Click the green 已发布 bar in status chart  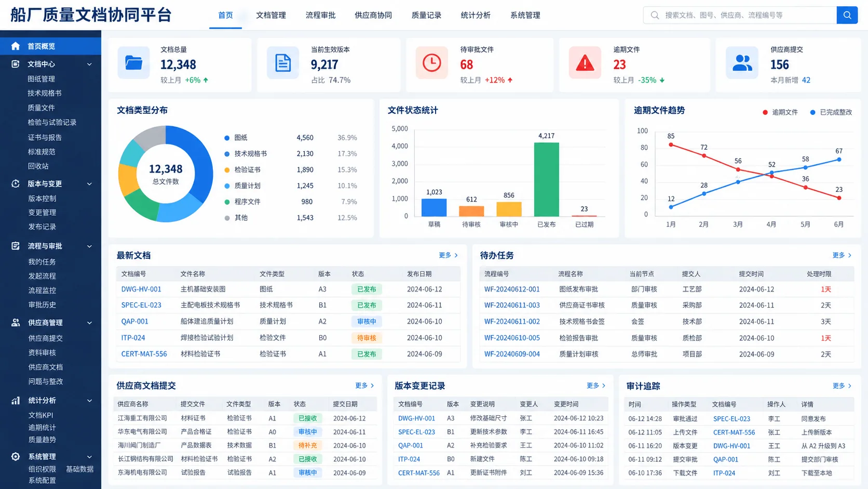pyautogui.click(x=547, y=179)
